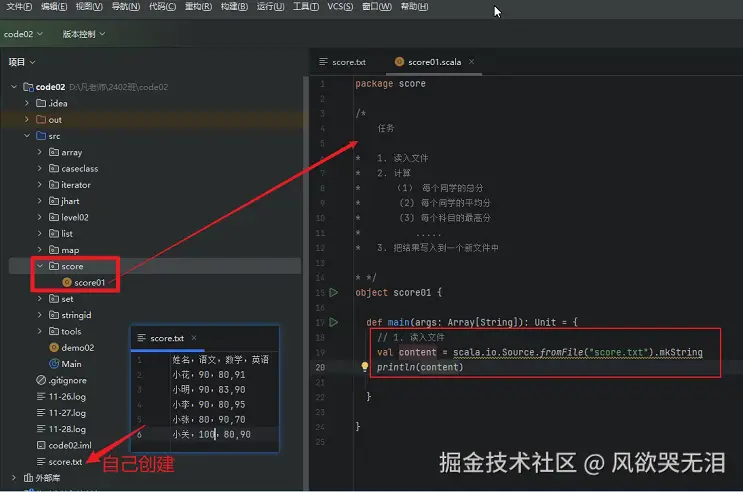The height and width of the screenshot is (492, 743).
Task: Open the 构建(B) menu
Action: [x=234, y=7]
